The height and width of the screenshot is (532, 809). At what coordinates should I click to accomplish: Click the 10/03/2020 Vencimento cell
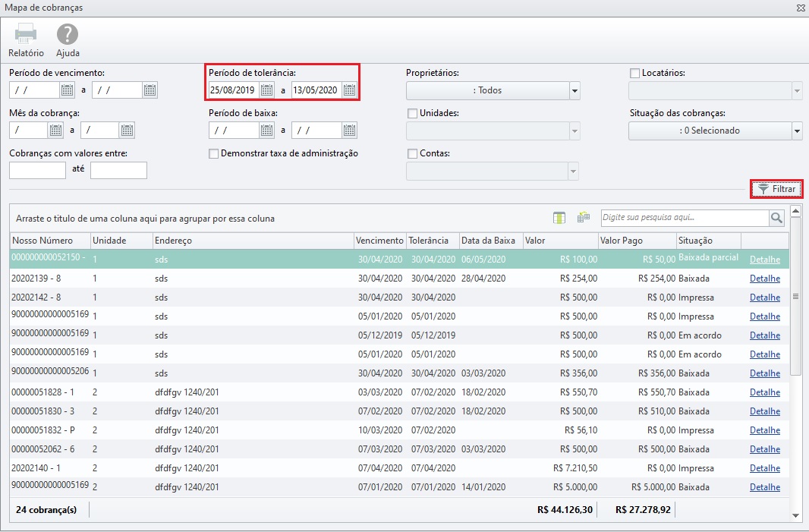380,430
